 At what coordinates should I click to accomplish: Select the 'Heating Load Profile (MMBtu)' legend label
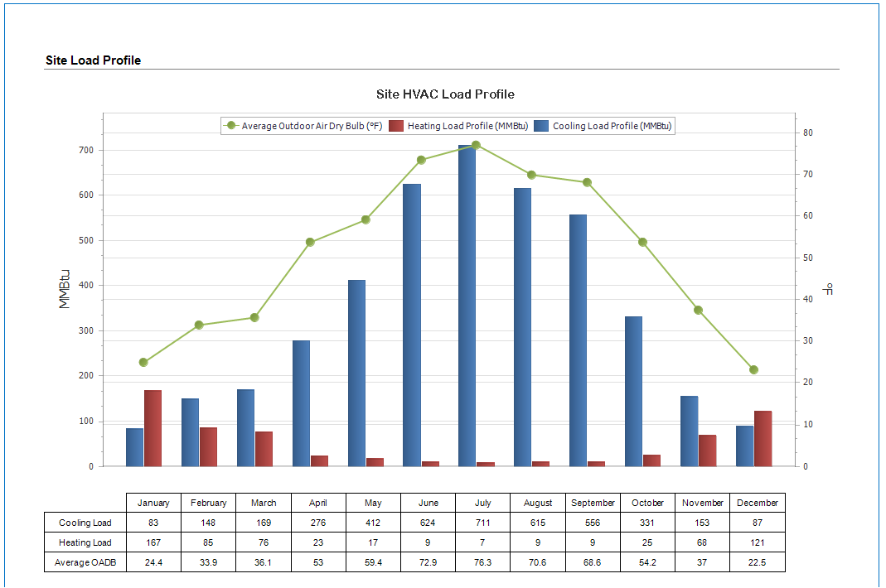[467, 126]
